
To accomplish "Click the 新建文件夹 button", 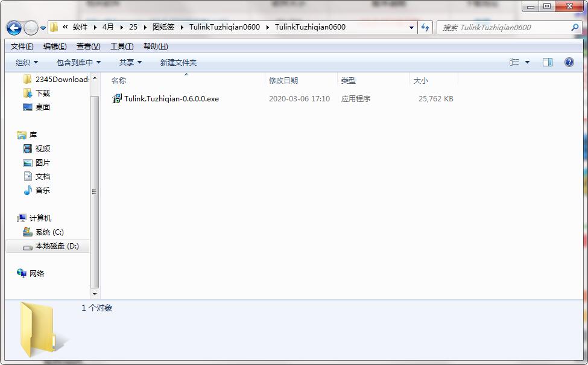I will [179, 62].
